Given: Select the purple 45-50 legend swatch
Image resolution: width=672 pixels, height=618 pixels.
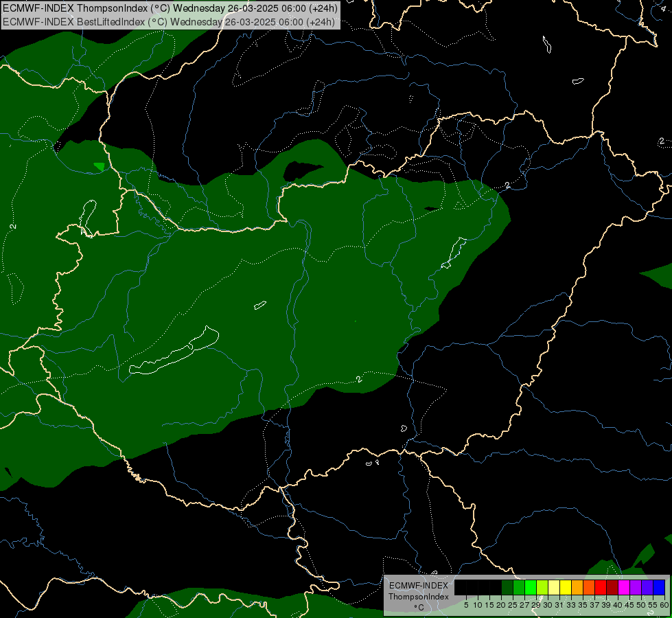Looking at the screenshot, I should pos(636,587).
